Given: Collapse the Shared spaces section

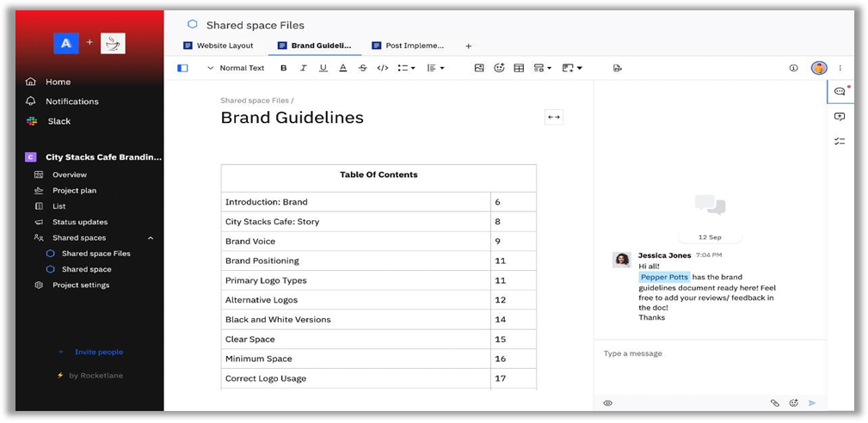Looking at the screenshot, I should click(151, 238).
